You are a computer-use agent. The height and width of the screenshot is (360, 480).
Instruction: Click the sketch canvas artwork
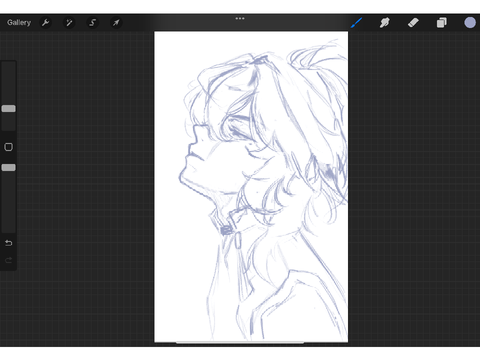pyautogui.click(x=251, y=187)
